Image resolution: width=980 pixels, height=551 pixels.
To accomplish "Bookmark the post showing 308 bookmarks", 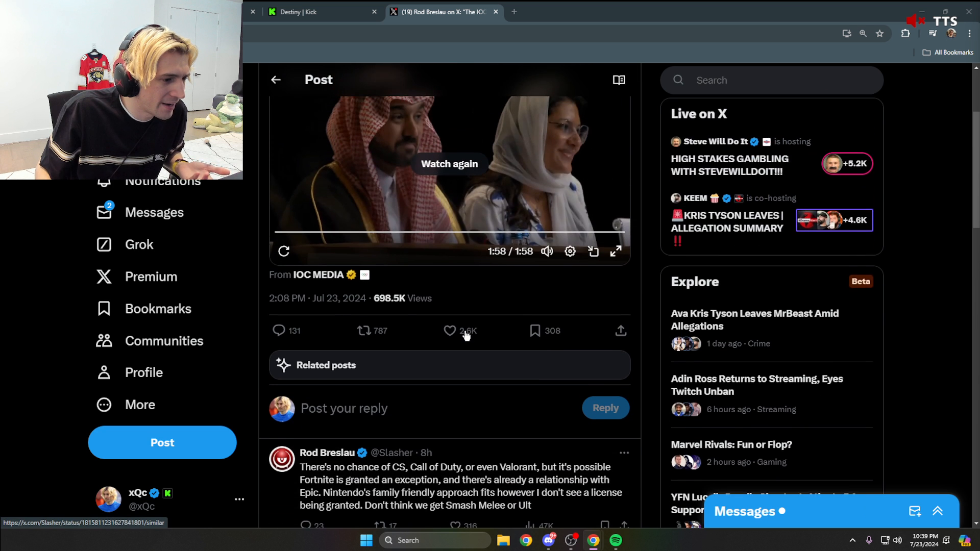I will point(535,331).
